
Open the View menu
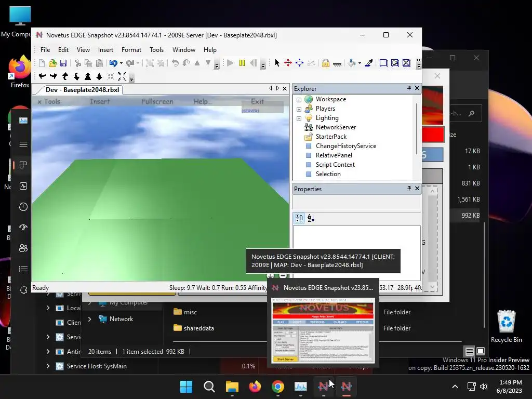tap(83, 50)
